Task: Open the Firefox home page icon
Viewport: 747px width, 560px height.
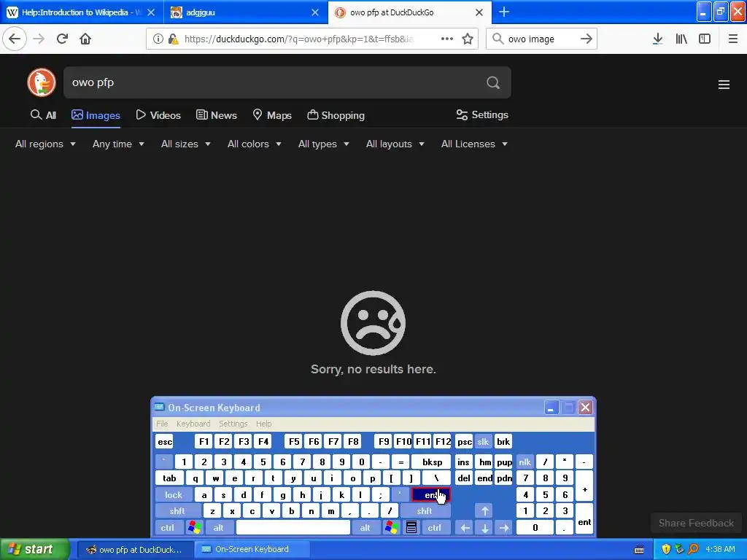Action: point(85,39)
